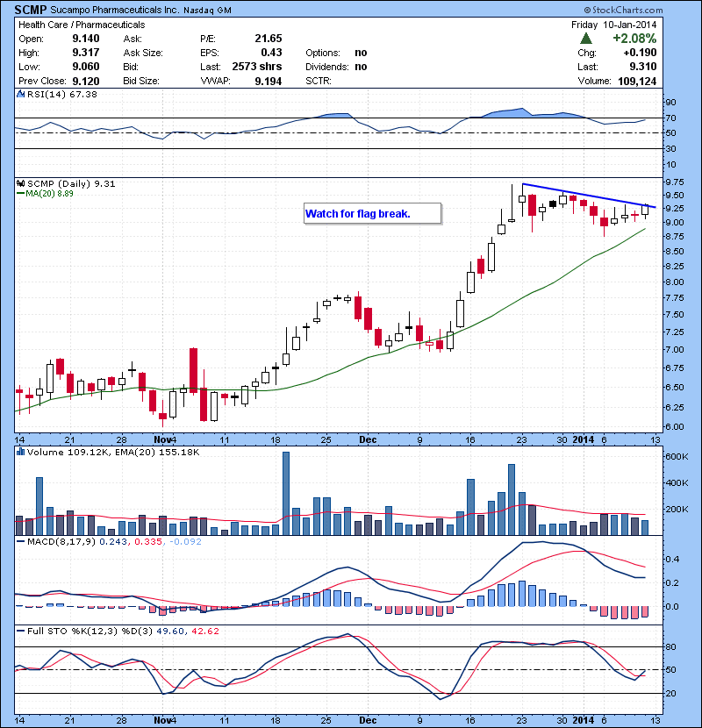Click the EPS value 0.43

click(x=271, y=53)
